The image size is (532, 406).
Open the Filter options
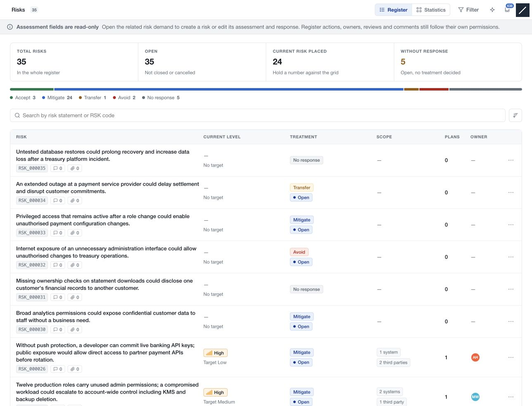pyautogui.click(x=468, y=10)
